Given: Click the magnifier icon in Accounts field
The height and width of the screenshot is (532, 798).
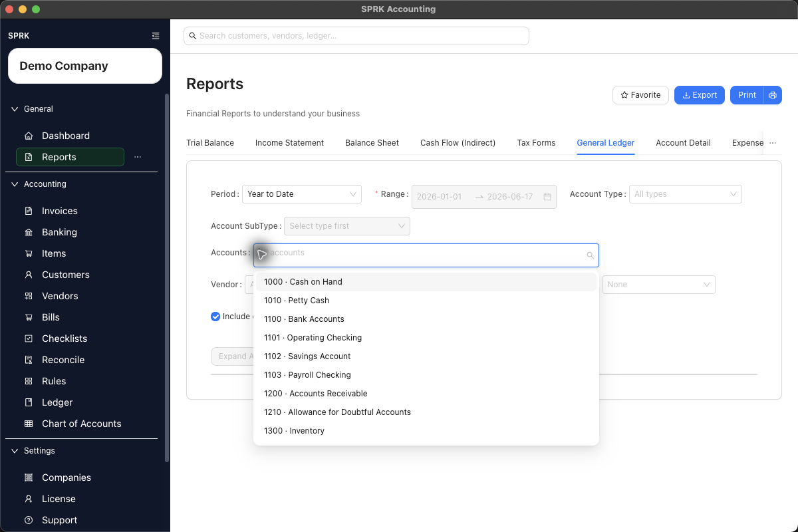Looking at the screenshot, I should coord(590,255).
